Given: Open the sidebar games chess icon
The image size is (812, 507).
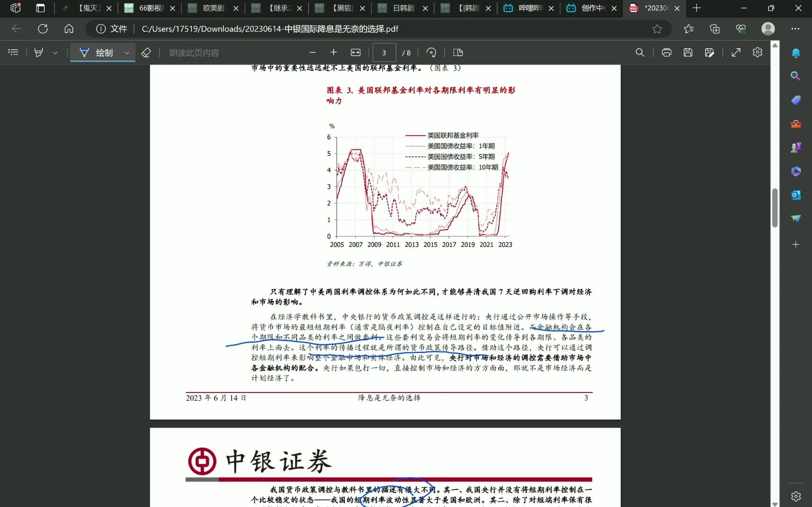Looking at the screenshot, I should click(796, 148).
